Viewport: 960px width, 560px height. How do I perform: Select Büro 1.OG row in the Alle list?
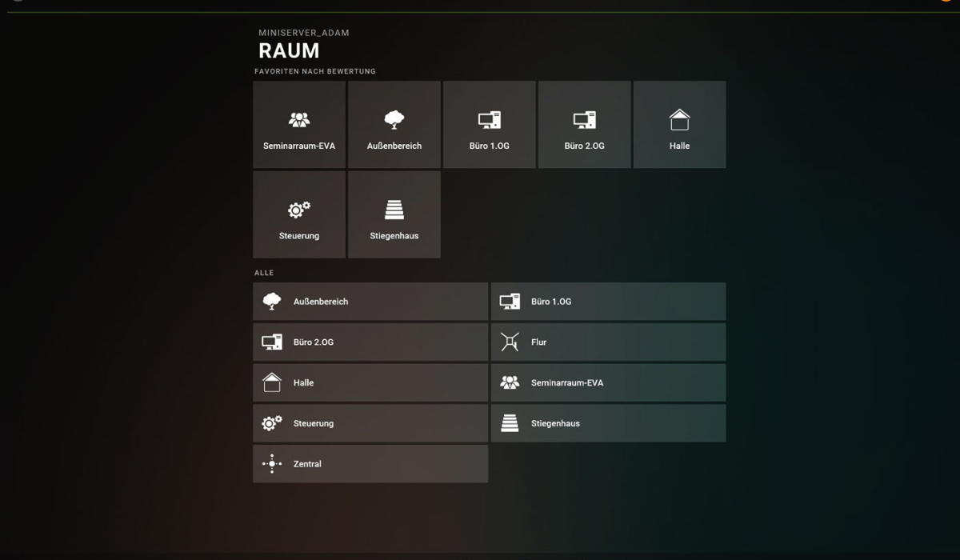point(608,302)
